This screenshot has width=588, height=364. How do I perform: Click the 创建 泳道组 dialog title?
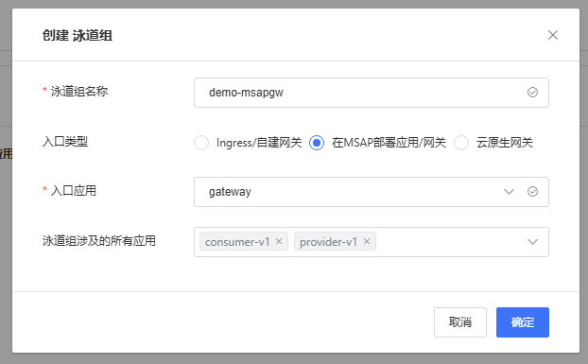coord(78,36)
